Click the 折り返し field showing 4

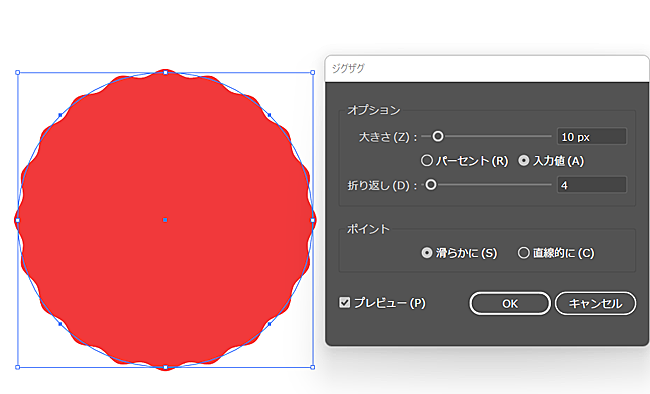592,185
